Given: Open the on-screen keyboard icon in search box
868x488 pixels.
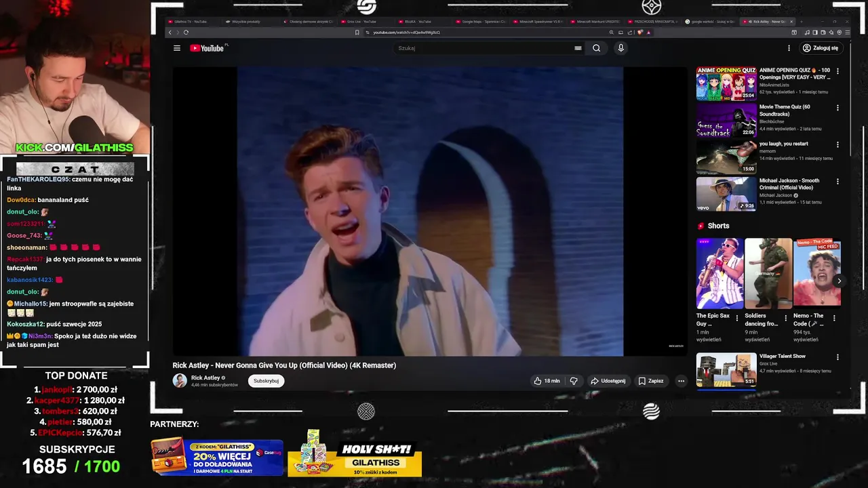Looking at the screenshot, I should coord(578,48).
